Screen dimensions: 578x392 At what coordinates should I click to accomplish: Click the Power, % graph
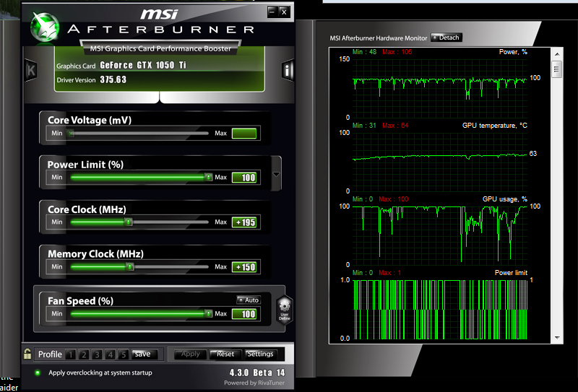pos(440,88)
